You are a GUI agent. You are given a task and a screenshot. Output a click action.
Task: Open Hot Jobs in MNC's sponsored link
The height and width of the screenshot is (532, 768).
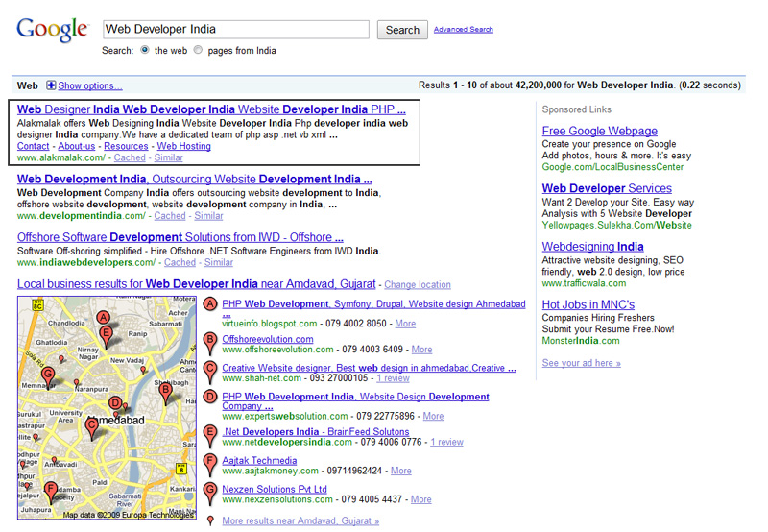coord(588,304)
